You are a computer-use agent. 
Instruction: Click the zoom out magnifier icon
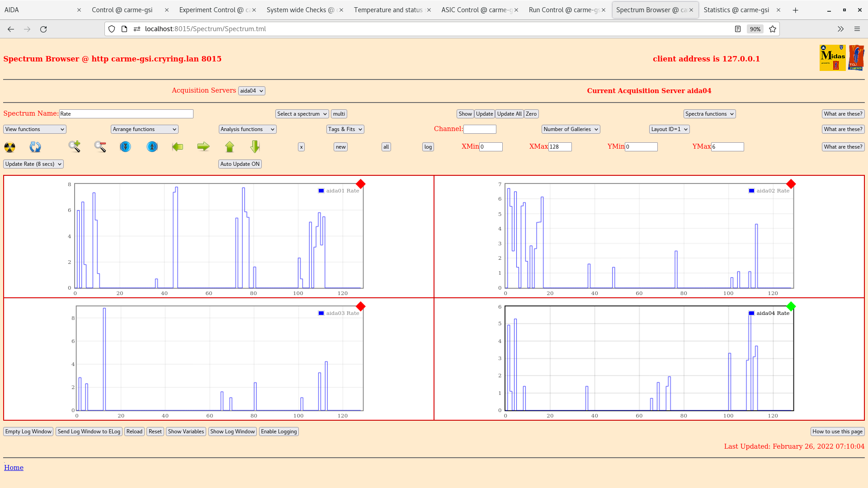pos(100,146)
